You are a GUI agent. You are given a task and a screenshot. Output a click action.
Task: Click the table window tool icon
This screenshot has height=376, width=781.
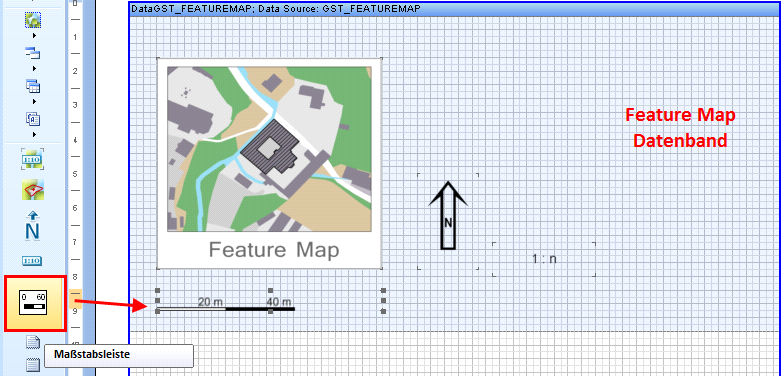33,86
